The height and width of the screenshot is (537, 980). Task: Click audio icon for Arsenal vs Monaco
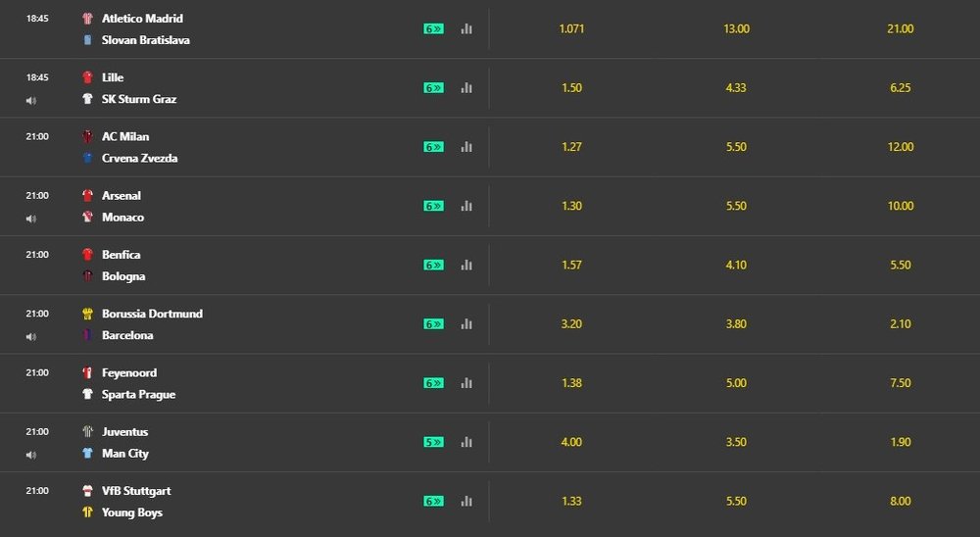tap(30, 219)
